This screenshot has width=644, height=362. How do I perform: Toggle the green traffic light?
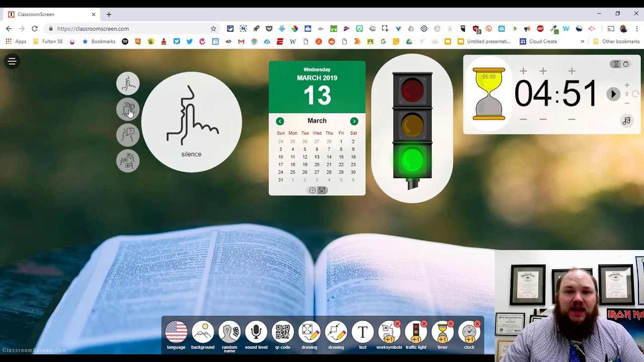(412, 160)
